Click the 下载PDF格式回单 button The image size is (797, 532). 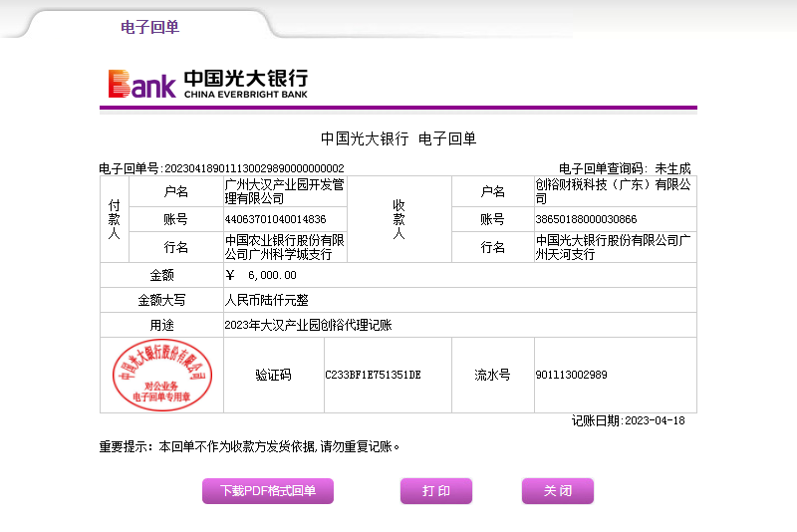268,491
